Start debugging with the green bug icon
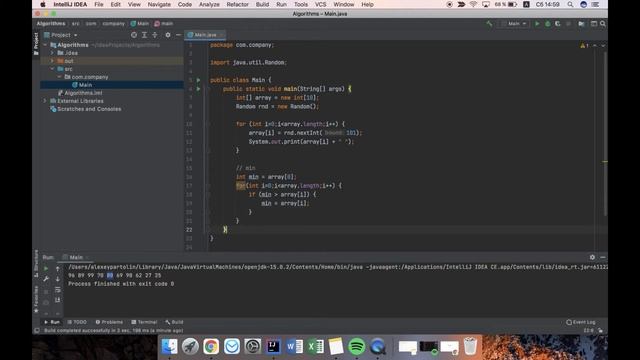The height and width of the screenshot is (360, 640). pos(548,24)
